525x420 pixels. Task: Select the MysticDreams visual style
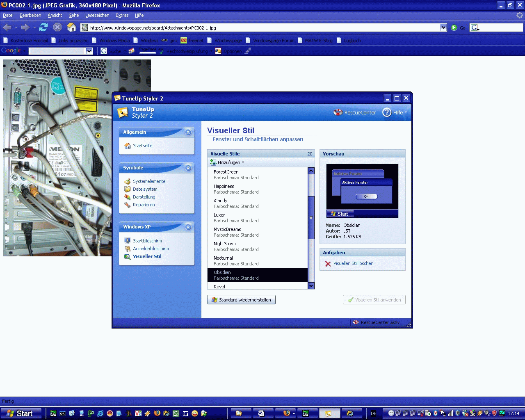[258, 232]
